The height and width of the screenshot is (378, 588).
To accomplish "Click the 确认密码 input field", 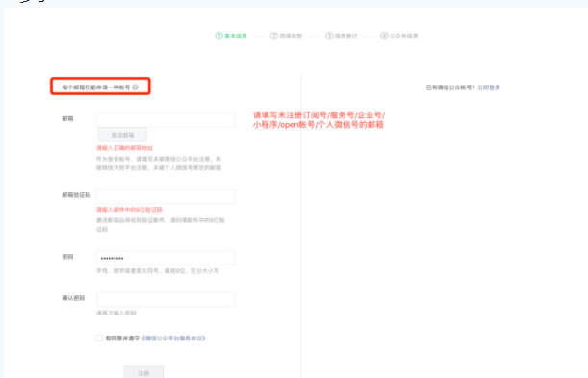I will 166,299.
